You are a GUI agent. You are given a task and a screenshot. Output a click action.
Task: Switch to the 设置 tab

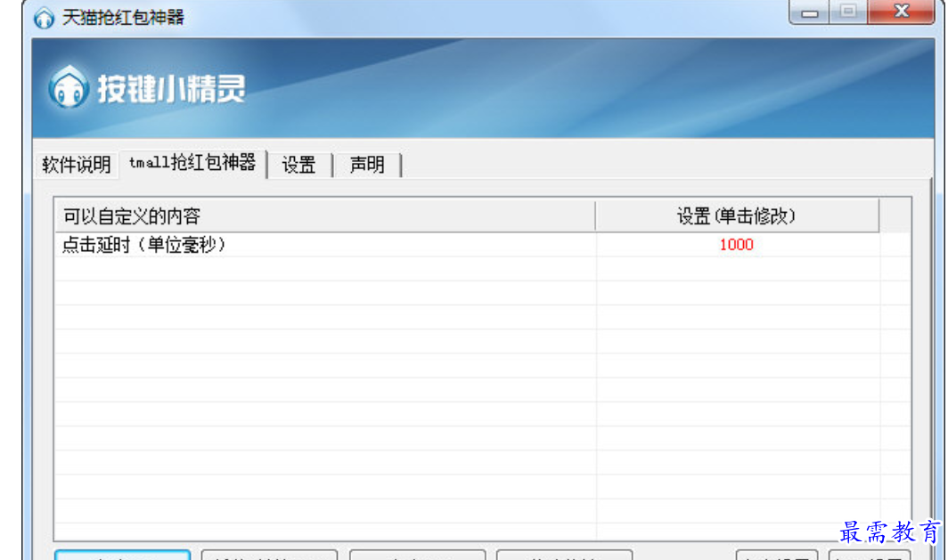299,165
